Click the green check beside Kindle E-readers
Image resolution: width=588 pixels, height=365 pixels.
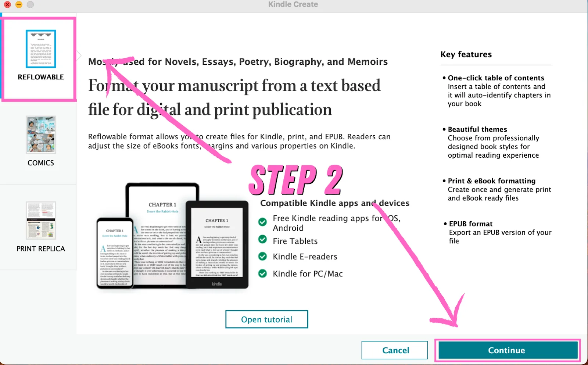coord(262,256)
